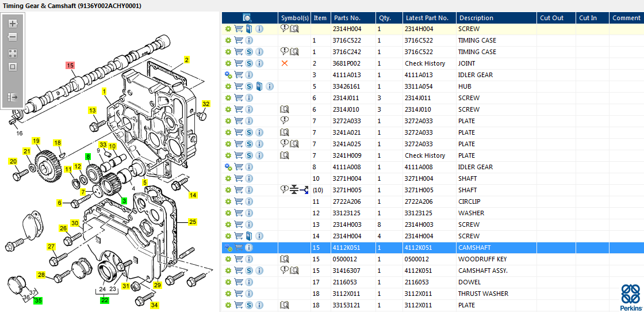Open info for TIMING CASE 3716C522
The height and width of the screenshot is (312, 644).
(249, 40)
